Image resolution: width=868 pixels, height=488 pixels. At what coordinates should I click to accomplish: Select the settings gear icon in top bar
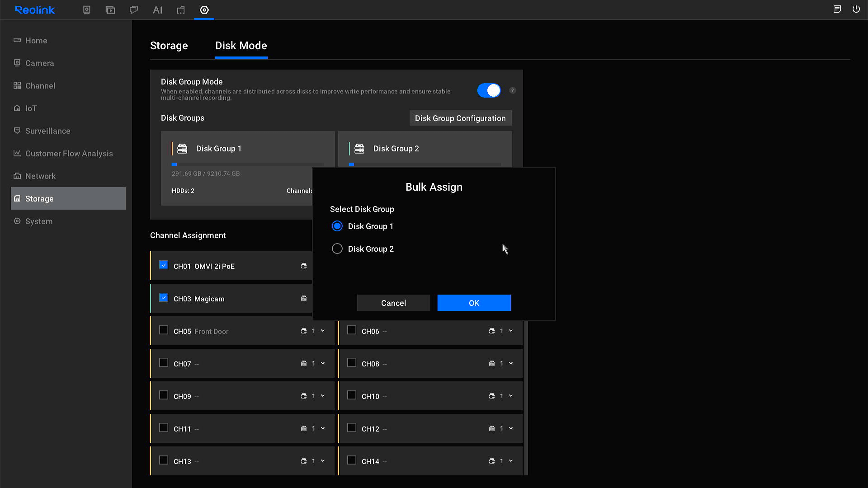204,10
